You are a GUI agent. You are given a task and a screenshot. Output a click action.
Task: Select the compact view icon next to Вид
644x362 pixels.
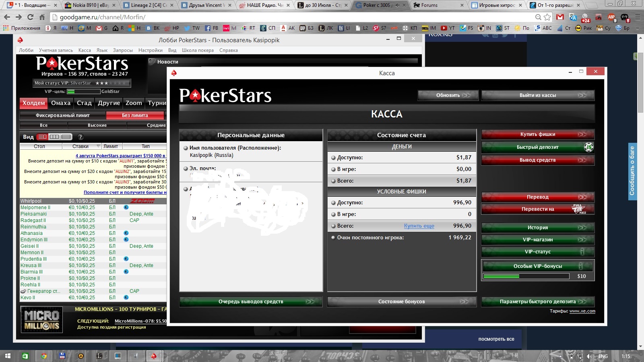[x=66, y=137]
